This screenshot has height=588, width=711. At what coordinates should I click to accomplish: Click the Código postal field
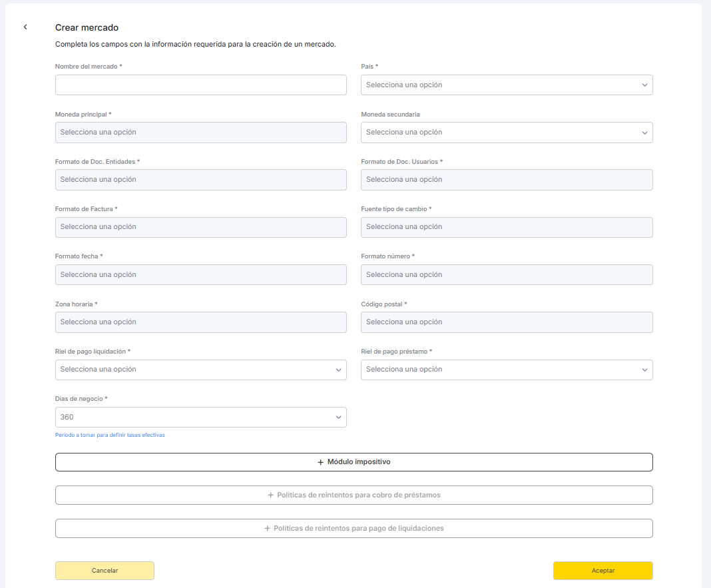pyautogui.click(x=506, y=322)
